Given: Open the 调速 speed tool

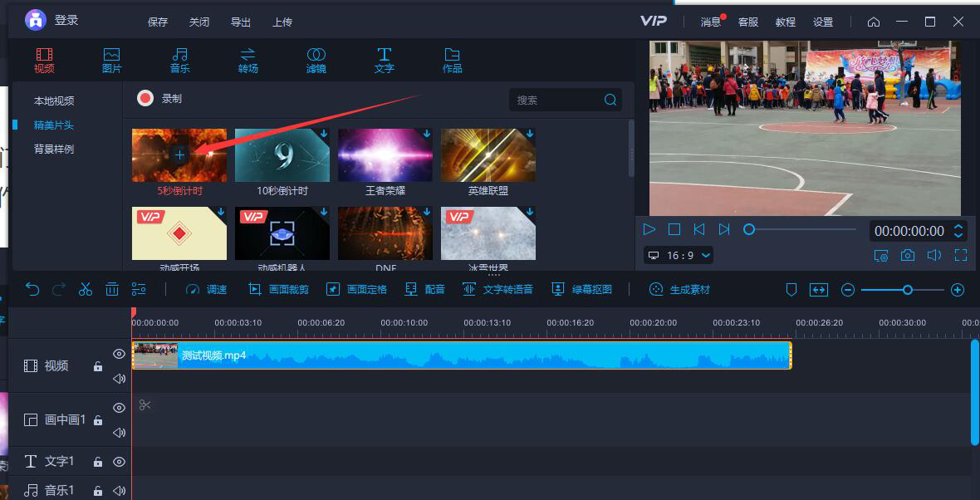Looking at the screenshot, I should [x=207, y=289].
